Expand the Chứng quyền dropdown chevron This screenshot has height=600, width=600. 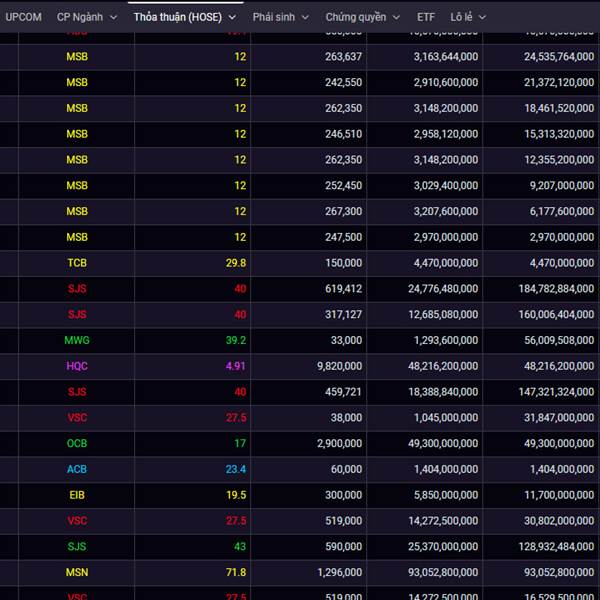coord(396,18)
